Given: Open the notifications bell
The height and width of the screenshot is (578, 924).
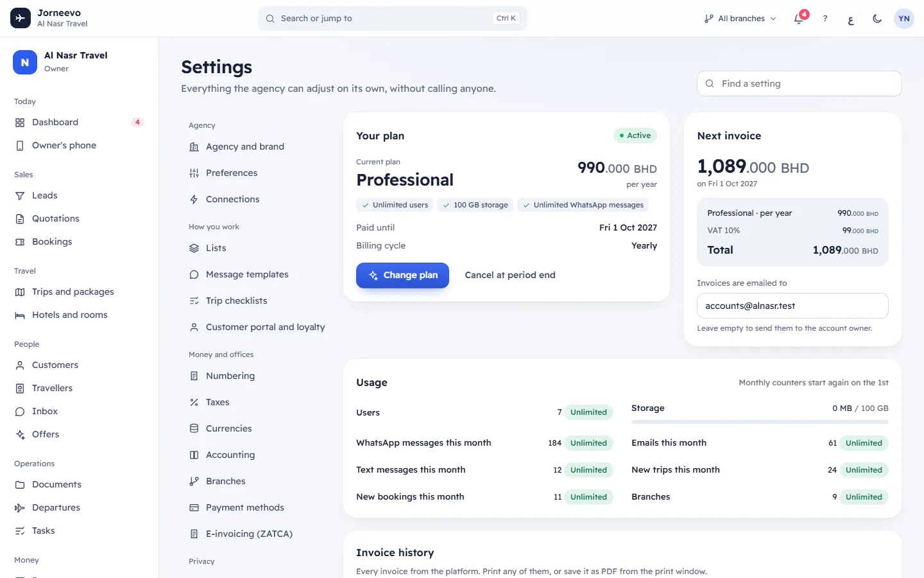Looking at the screenshot, I should [x=799, y=18].
